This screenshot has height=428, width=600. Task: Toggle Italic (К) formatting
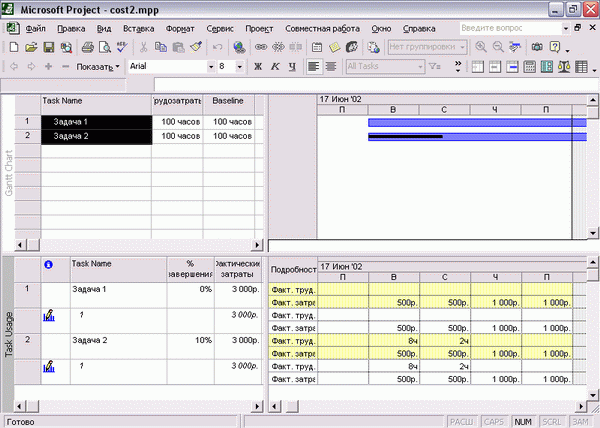[x=275, y=67]
